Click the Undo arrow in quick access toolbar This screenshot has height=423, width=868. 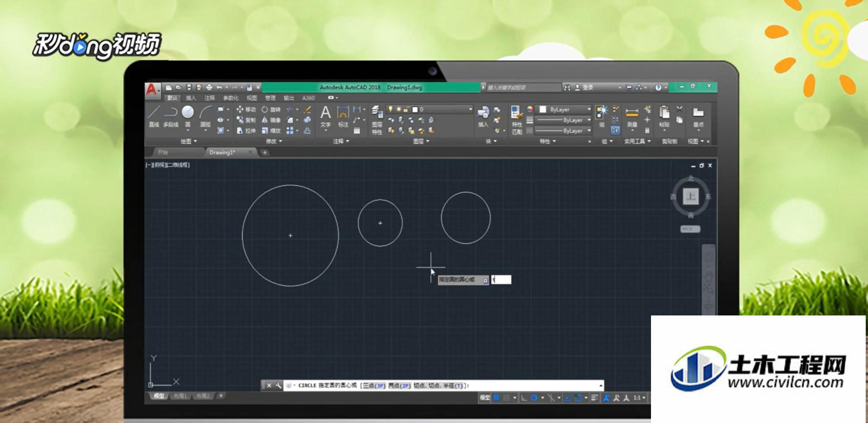tap(219, 87)
